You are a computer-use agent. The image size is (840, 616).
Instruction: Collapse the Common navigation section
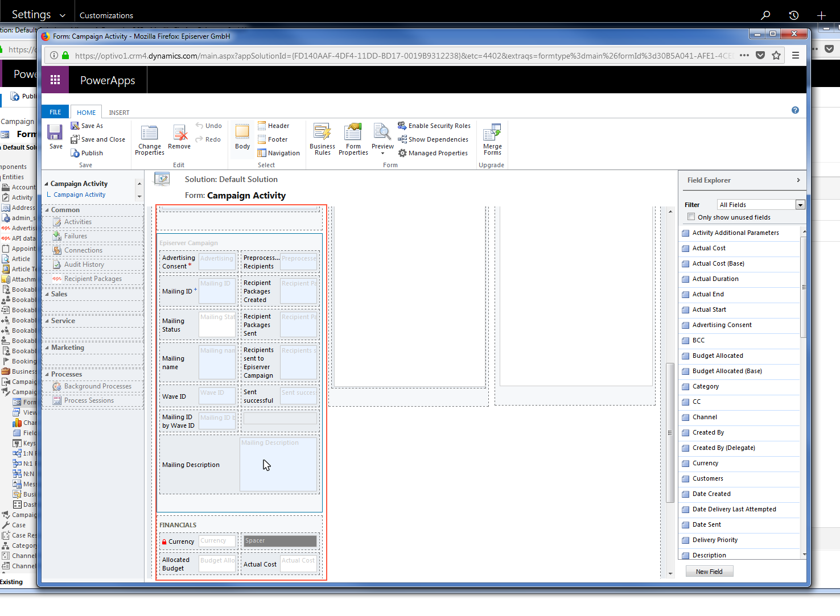[x=47, y=210]
